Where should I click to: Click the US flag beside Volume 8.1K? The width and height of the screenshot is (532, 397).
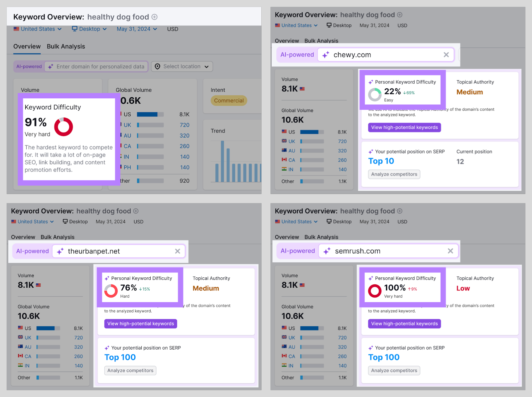302,89
